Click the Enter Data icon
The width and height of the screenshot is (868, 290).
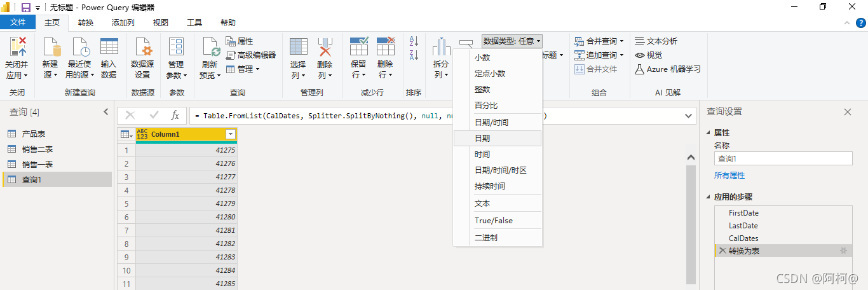(x=109, y=47)
